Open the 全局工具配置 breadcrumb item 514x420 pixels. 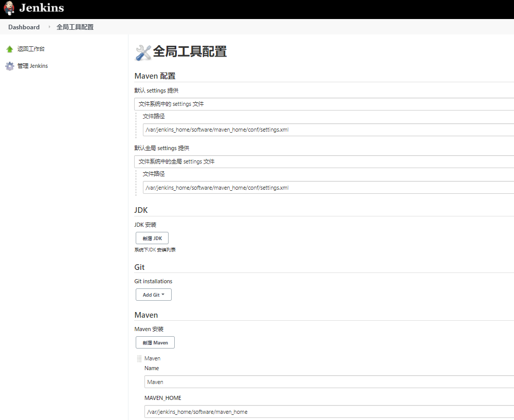(75, 27)
